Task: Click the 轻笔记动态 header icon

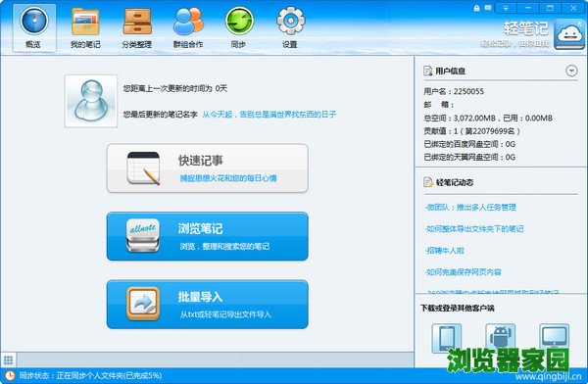Action: [x=428, y=182]
